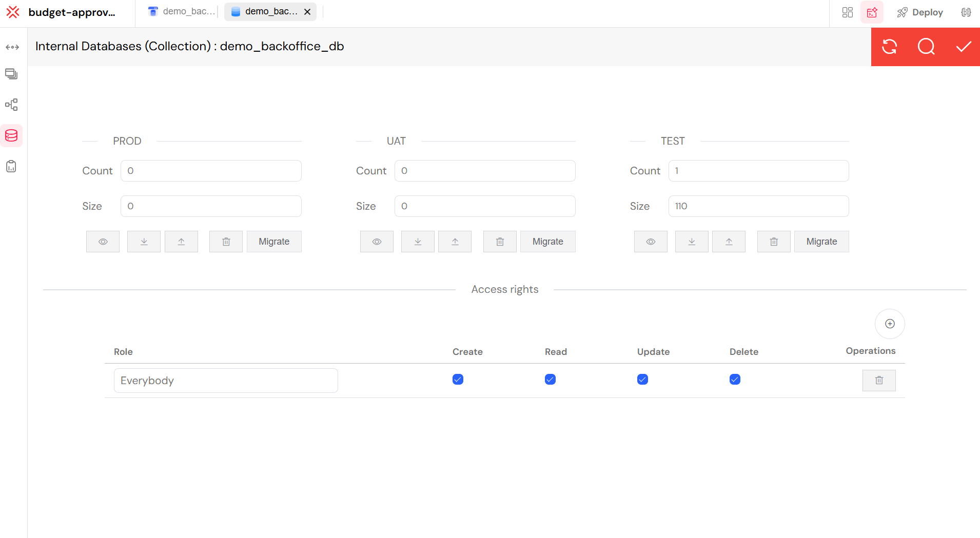Screen dimensions: 980x538
Task: Uncheck Update permission for Everybody
Action: coord(642,380)
